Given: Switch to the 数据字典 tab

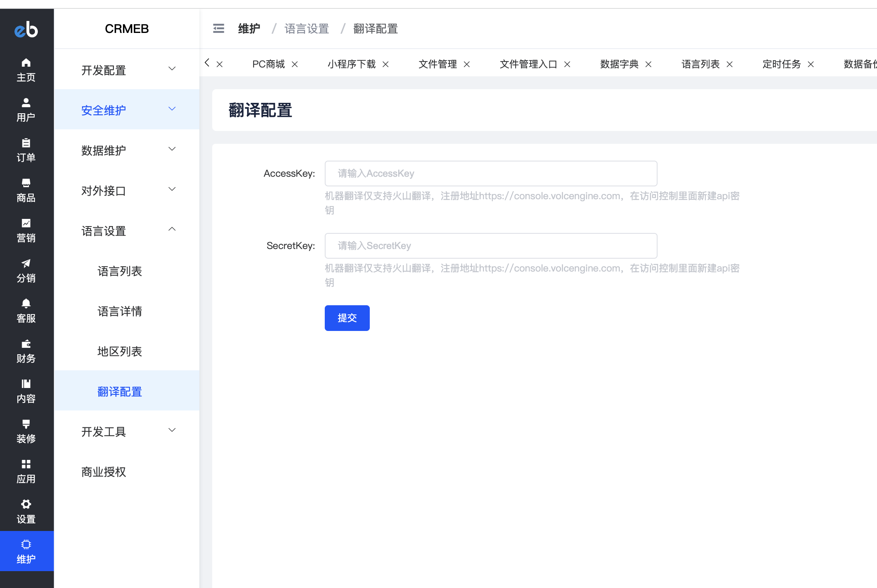Looking at the screenshot, I should pos(619,64).
